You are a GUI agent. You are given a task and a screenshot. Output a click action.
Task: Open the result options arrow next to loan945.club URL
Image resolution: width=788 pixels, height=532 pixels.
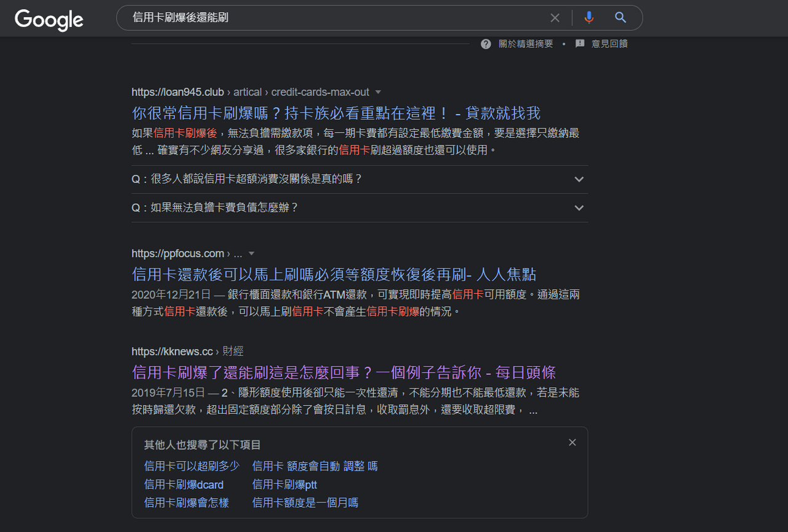tap(379, 92)
